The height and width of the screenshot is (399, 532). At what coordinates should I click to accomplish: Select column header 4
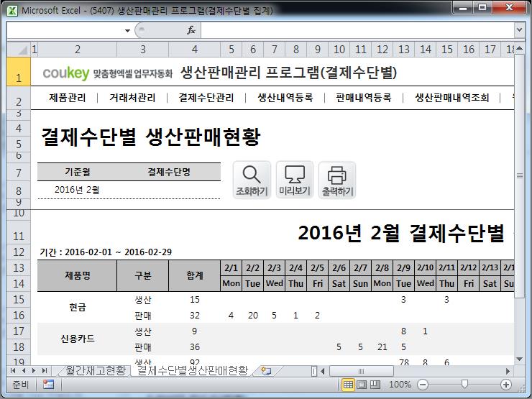(x=194, y=50)
